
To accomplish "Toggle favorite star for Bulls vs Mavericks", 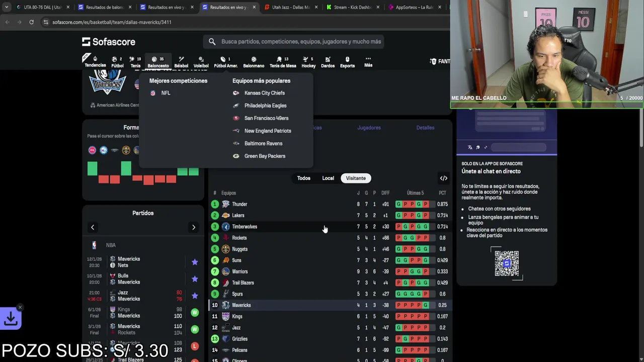I will click(x=195, y=279).
